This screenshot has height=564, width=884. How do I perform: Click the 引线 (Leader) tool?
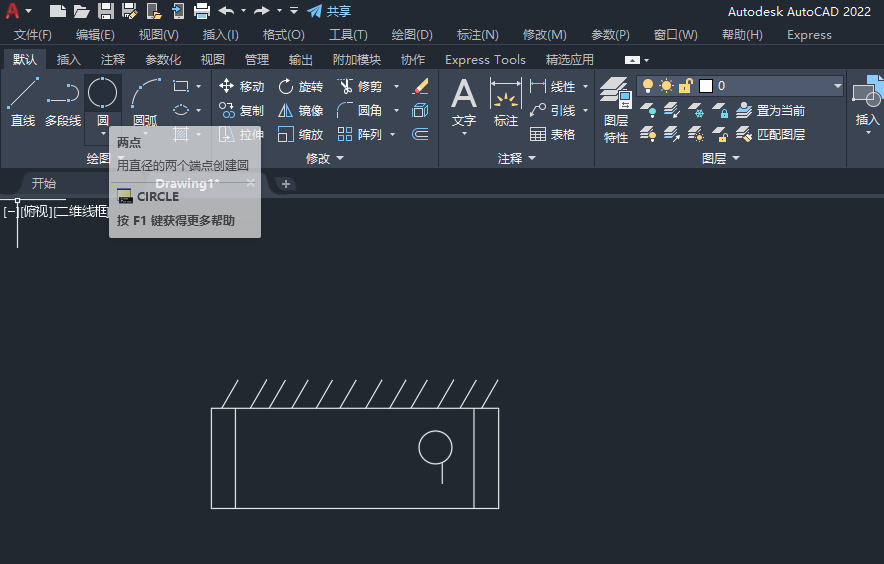[552, 111]
